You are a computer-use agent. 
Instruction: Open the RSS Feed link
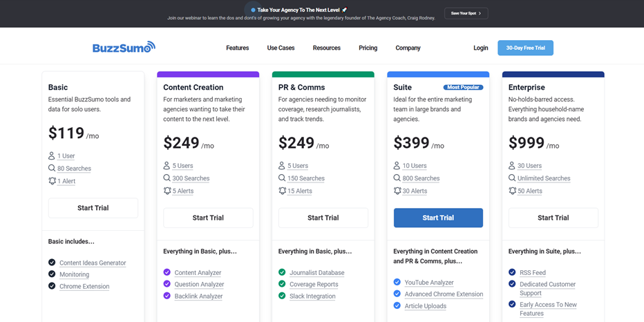[533, 273]
